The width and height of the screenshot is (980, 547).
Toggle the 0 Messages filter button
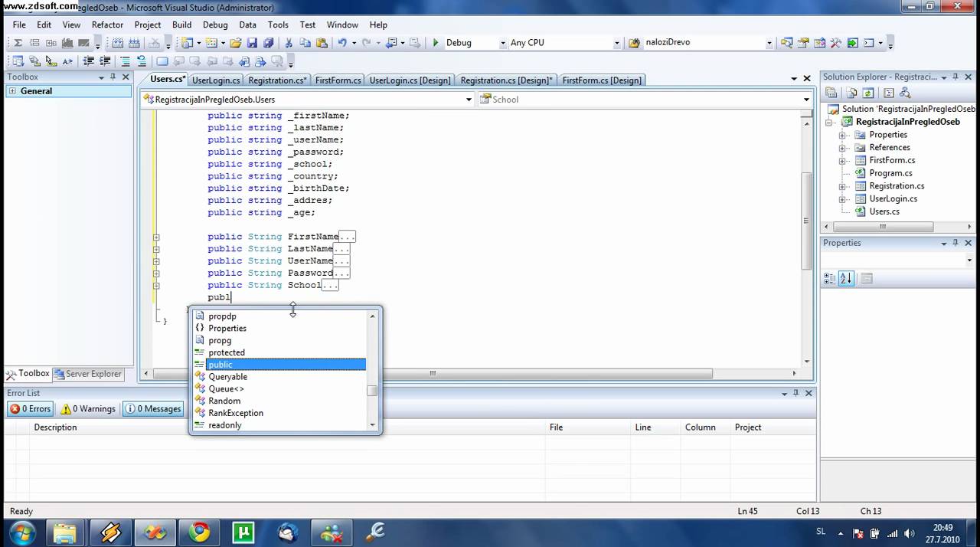coord(153,409)
